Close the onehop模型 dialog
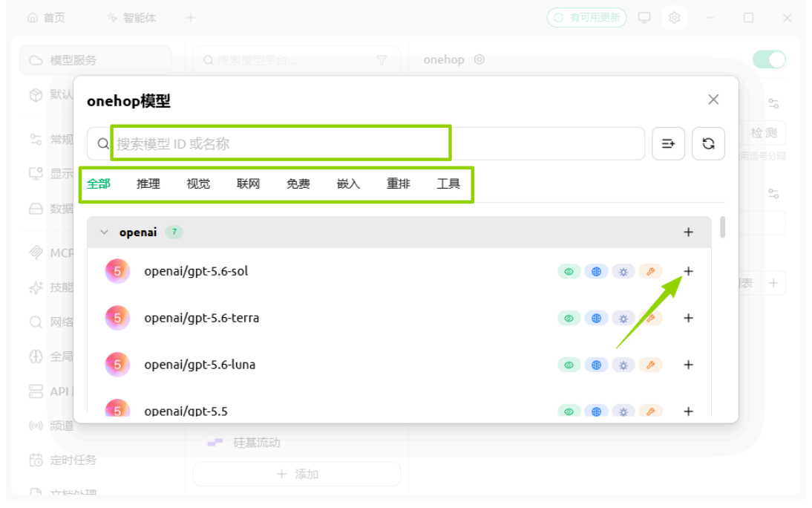The image size is (812, 508). [x=713, y=100]
